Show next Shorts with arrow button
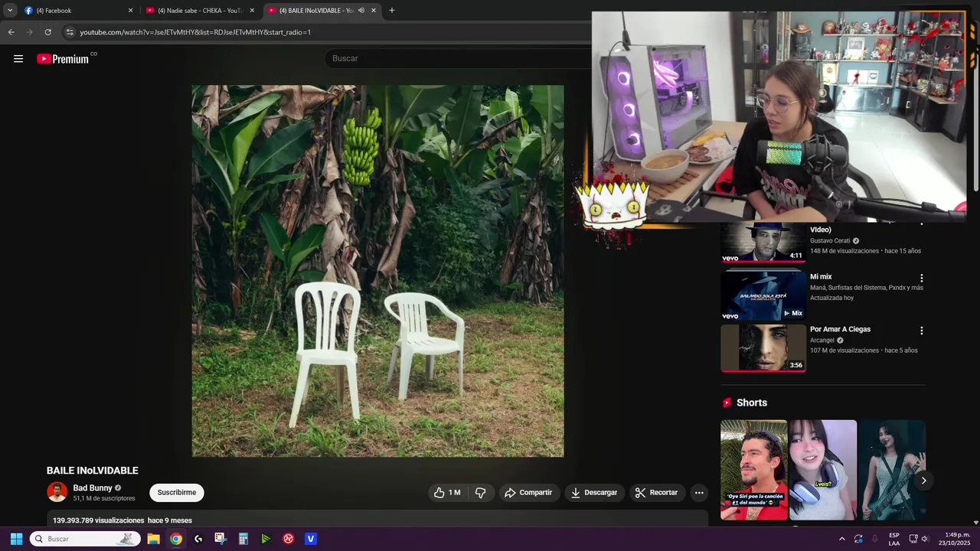The height and width of the screenshot is (551, 980). (x=923, y=481)
